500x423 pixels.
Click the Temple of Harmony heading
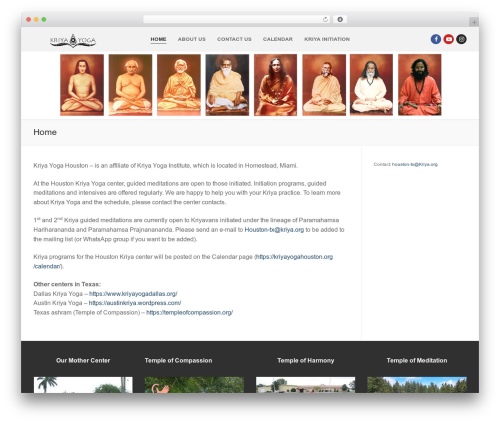tap(306, 360)
